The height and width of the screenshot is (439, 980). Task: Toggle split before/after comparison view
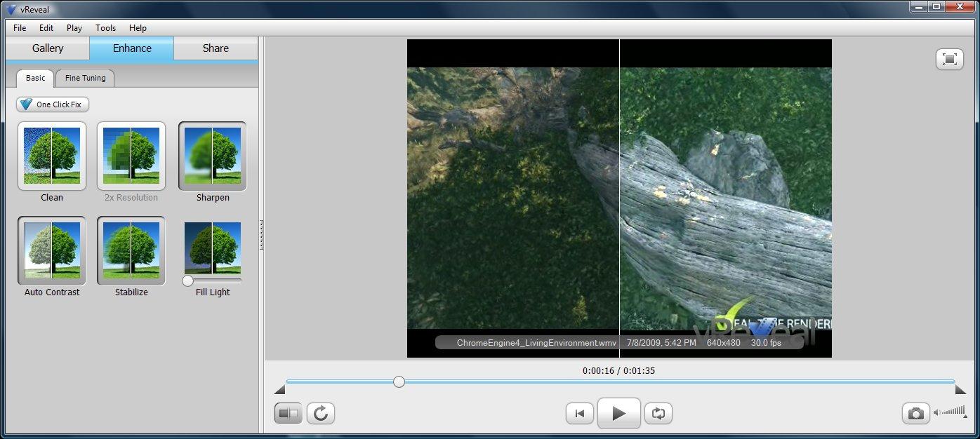point(289,413)
